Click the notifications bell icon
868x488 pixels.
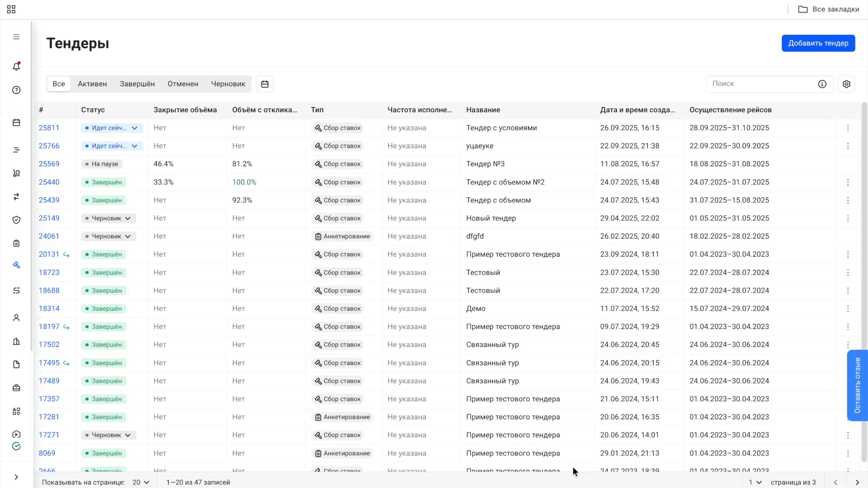click(16, 66)
